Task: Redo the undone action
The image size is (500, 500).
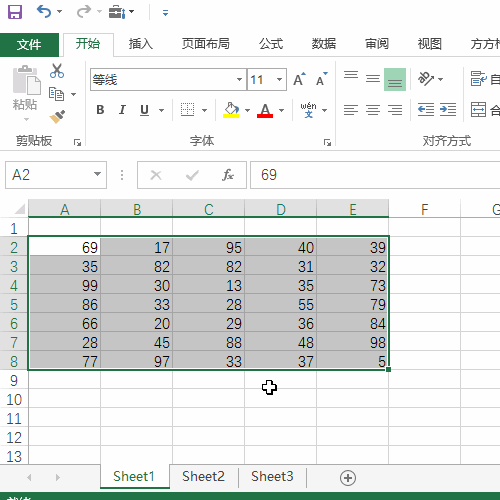Action: 83,12
